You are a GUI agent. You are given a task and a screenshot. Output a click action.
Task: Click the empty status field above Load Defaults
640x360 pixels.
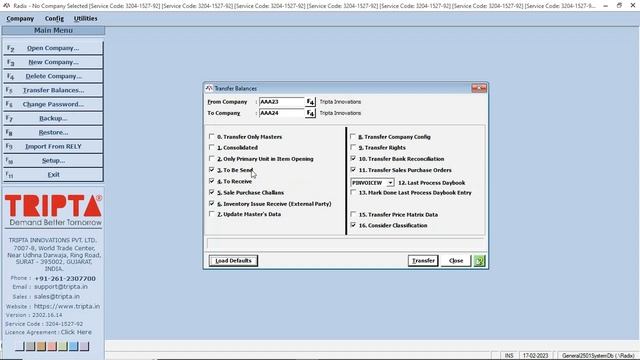[345, 244]
